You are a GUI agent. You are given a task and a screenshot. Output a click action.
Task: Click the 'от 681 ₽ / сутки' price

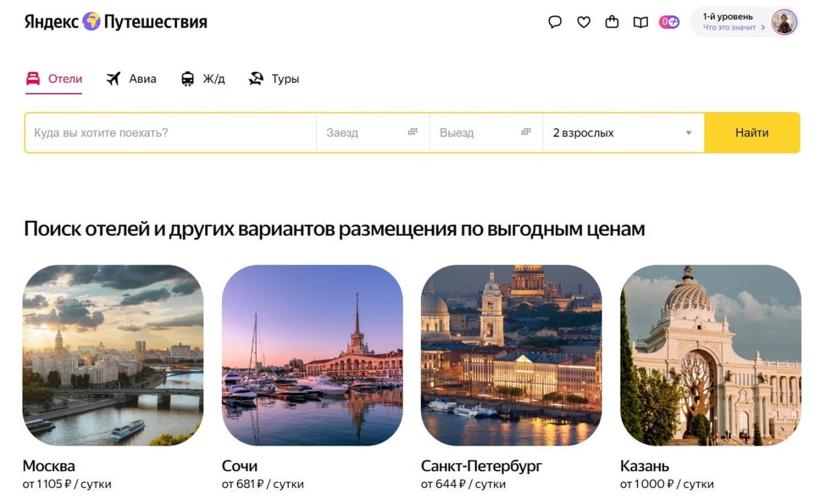coord(263,484)
